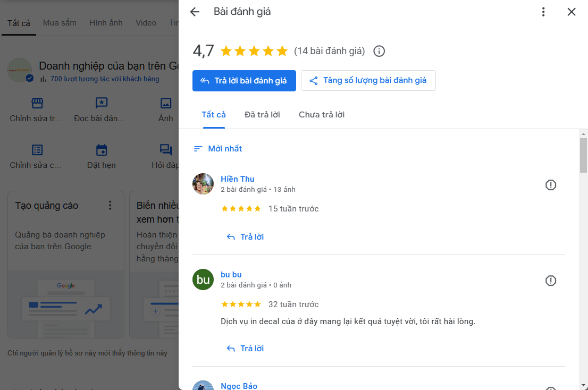Reply to bu bu's review

click(245, 349)
